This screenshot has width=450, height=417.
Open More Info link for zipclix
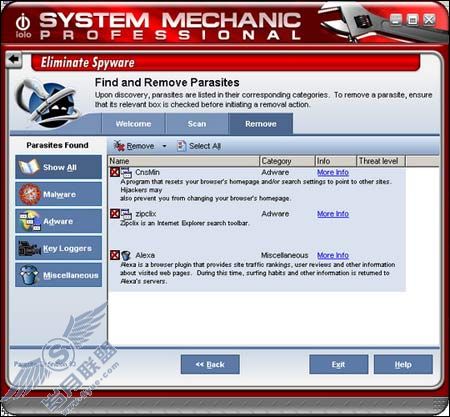pyautogui.click(x=333, y=214)
